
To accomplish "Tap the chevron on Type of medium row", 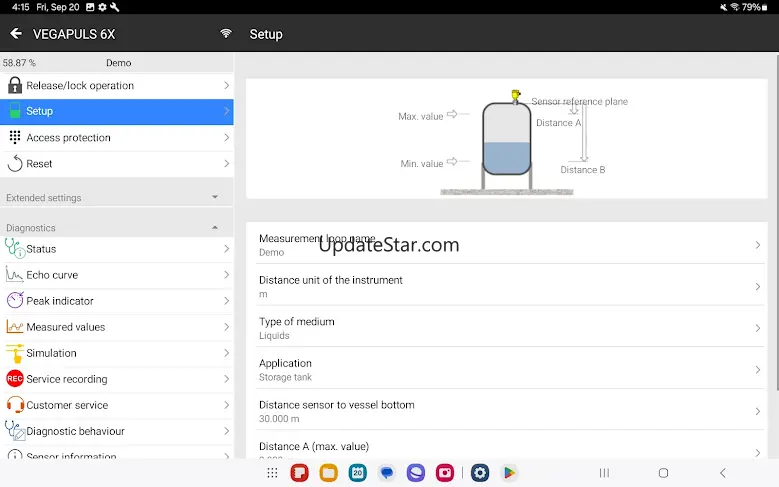I will pyautogui.click(x=758, y=328).
